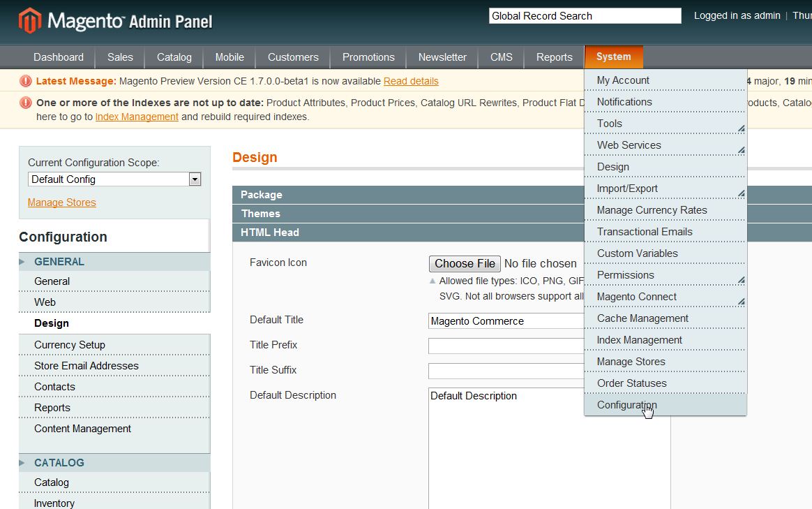The height and width of the screenshot is (509, 812).
Task: Click the Latest Message alert icon
Action: (26, 81)
